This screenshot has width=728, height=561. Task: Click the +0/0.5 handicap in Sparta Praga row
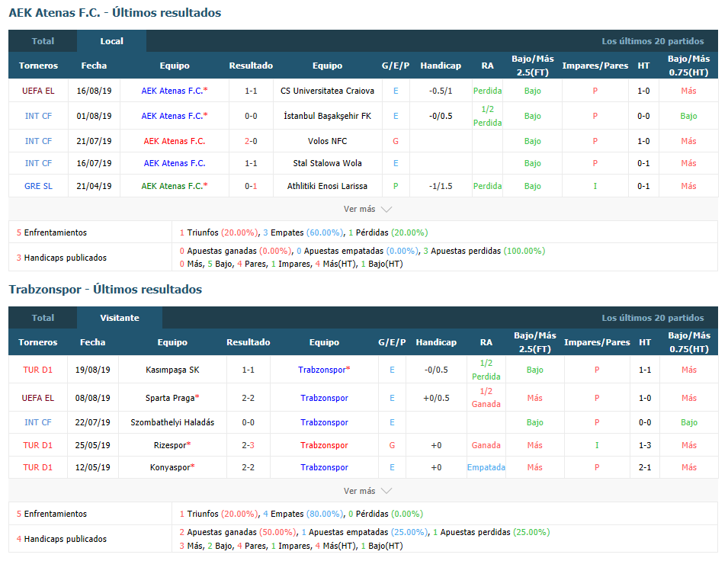click(x=436, y=398)
